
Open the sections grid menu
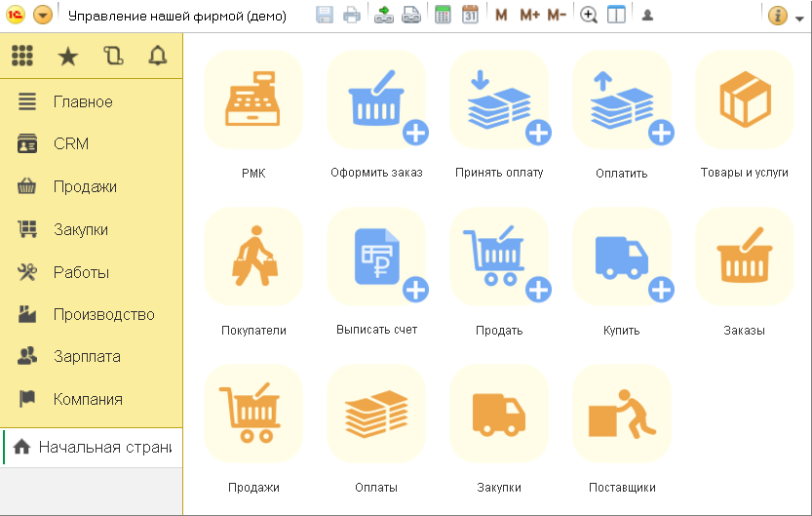click(x=22, y=57)
